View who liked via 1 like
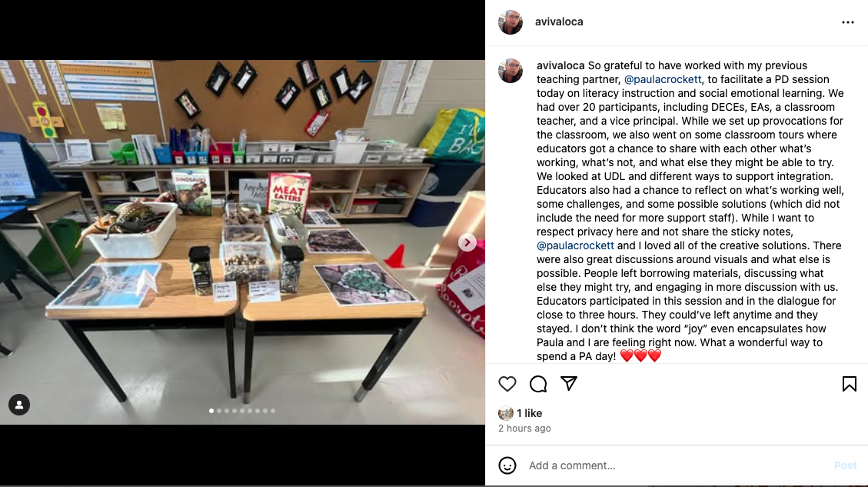The width and height of the screenshot is (868, 487). tap(529, 413)
